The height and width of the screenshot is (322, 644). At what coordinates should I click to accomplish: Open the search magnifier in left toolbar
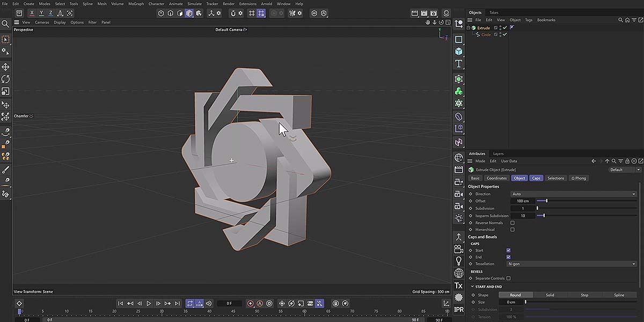coord(5,24)
